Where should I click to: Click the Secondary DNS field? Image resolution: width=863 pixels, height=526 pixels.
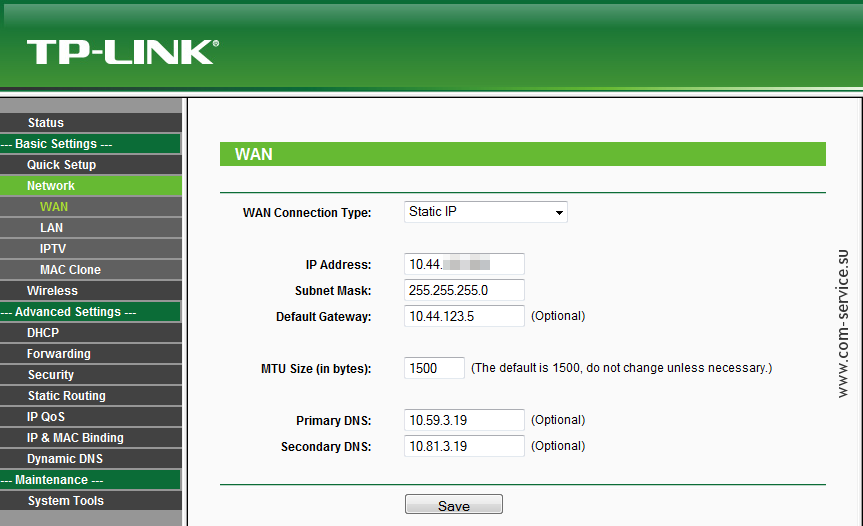pyautogui.click(x=464, y=446)
